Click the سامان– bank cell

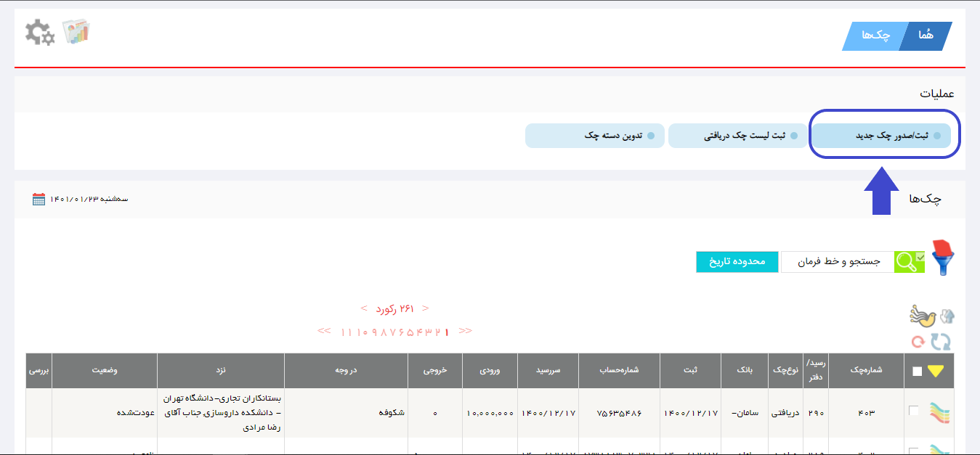pos(743,413)
